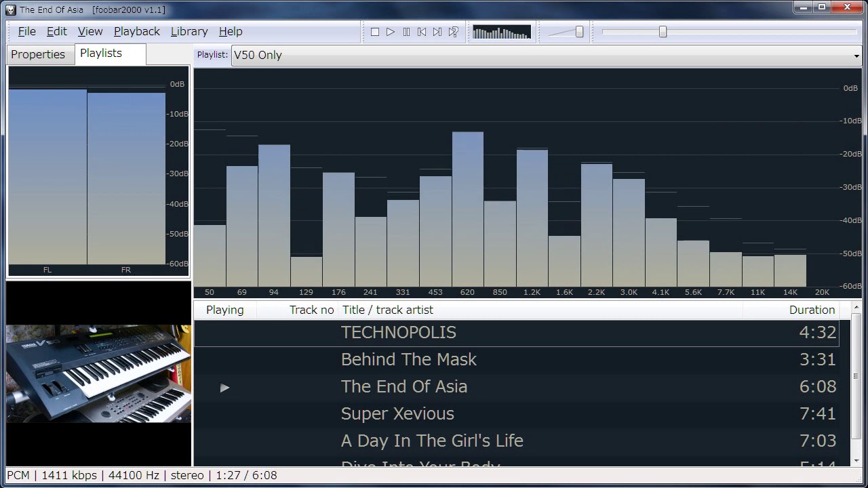Pause the current track
This screenshot has height=488, width=868.
click(x=406, y=32)
